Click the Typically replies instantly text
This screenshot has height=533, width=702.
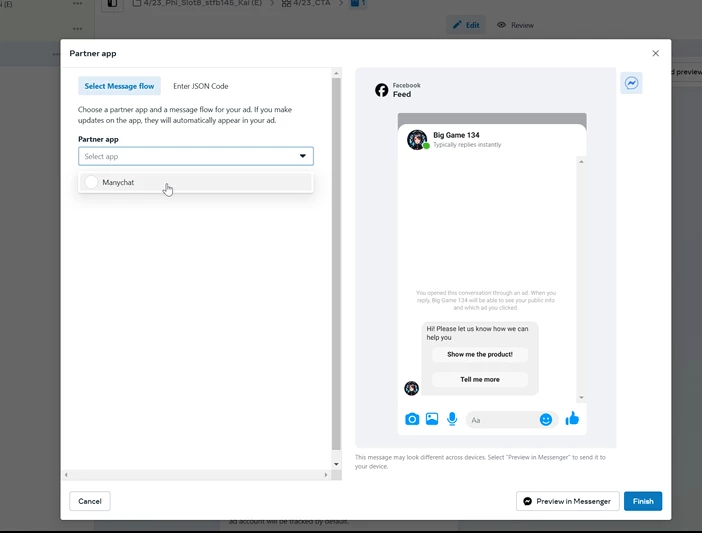pyautogui.click(x=467, y=145)
